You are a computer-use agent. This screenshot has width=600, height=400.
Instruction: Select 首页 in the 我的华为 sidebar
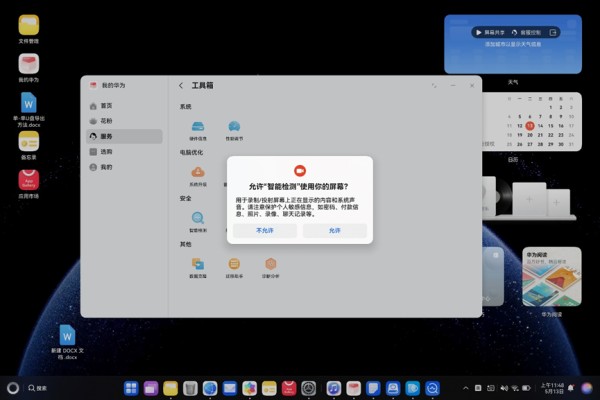coord(124,106)
